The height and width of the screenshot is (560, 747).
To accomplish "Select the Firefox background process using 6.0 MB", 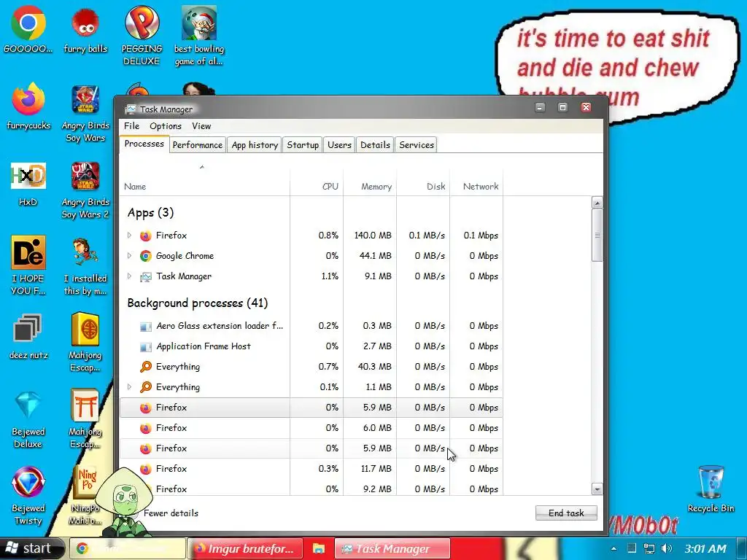I will coord(311,427).
